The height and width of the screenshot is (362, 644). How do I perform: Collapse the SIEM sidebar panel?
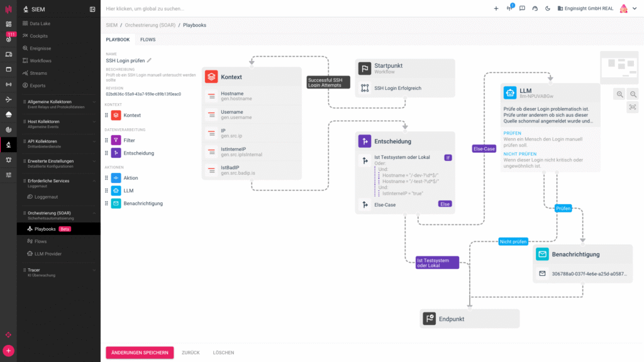click(x=92, y=9)
